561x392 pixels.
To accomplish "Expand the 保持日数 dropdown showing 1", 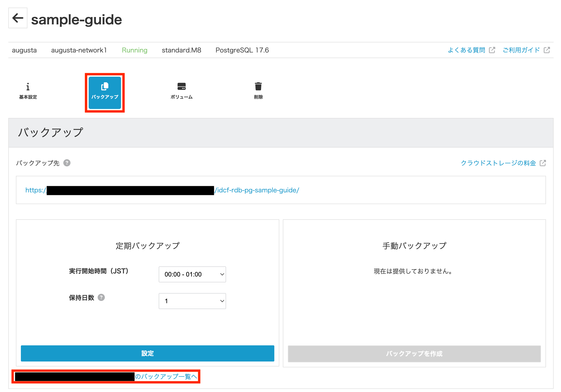I will coord(192,301).
